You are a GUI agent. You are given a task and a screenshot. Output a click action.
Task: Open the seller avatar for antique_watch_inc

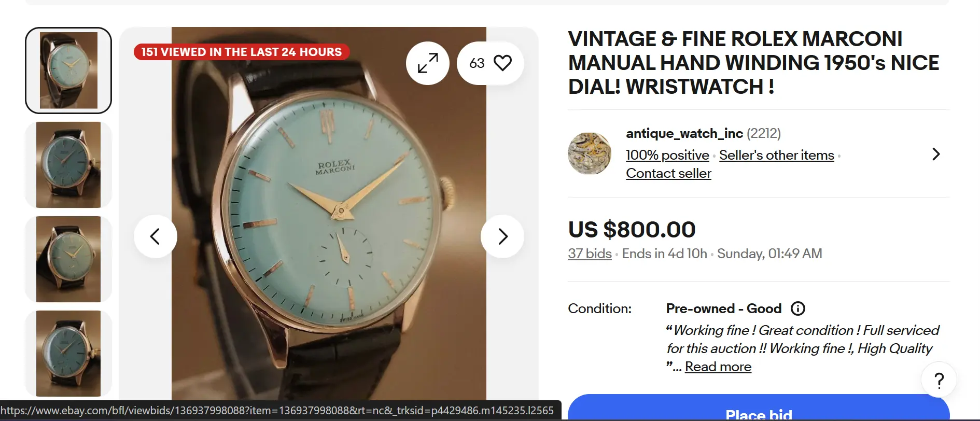(x=590, y=153)
